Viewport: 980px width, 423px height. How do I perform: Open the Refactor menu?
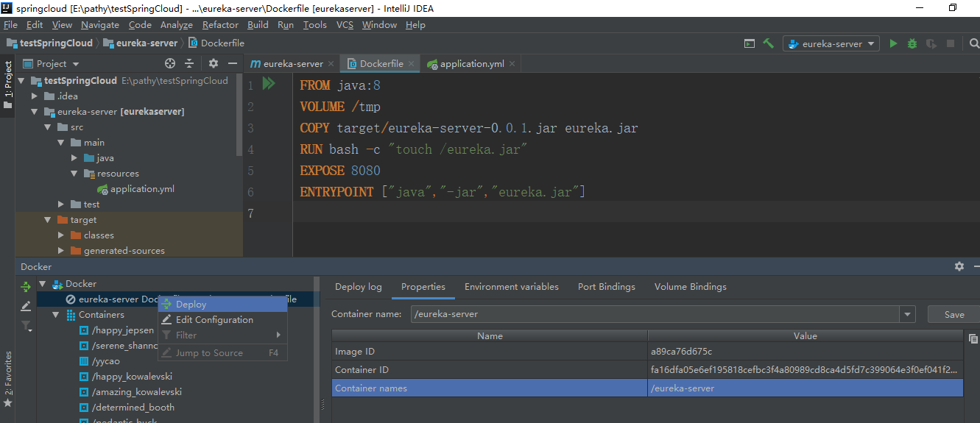point(220,24)
